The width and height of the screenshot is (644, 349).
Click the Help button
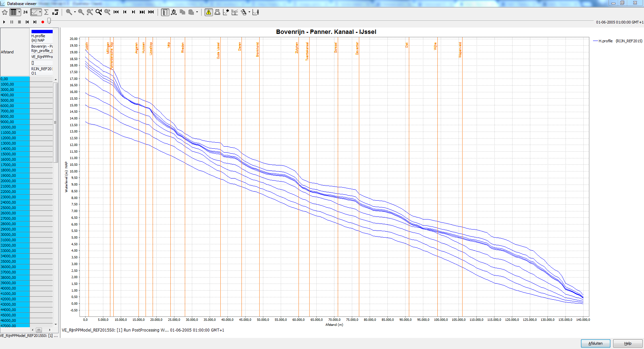(x=628, y=343)
